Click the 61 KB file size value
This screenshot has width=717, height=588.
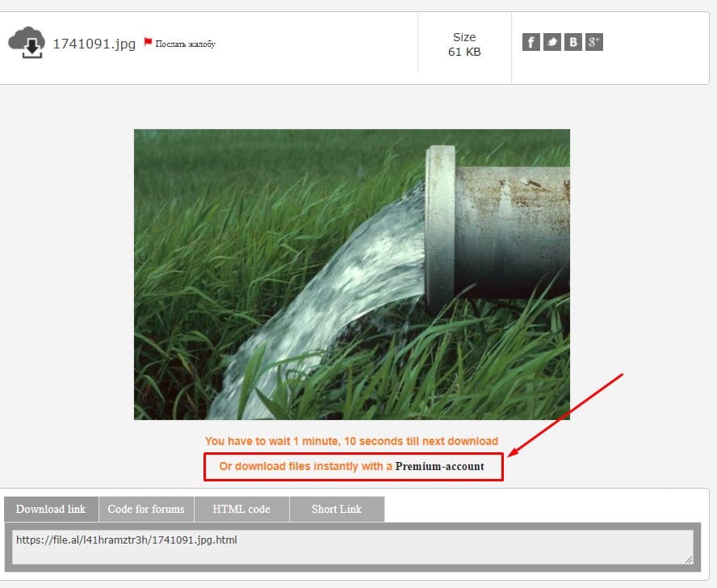pyautogui.click(x=464, y=52)
